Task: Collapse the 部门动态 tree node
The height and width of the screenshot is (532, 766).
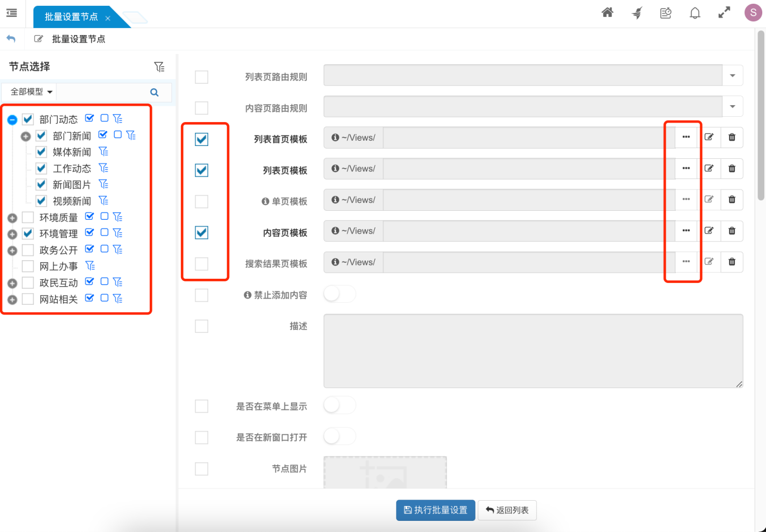Action: (12, 119)
